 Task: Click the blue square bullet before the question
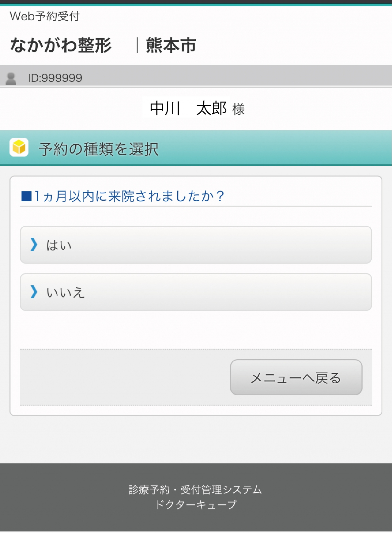click(26, 196)
